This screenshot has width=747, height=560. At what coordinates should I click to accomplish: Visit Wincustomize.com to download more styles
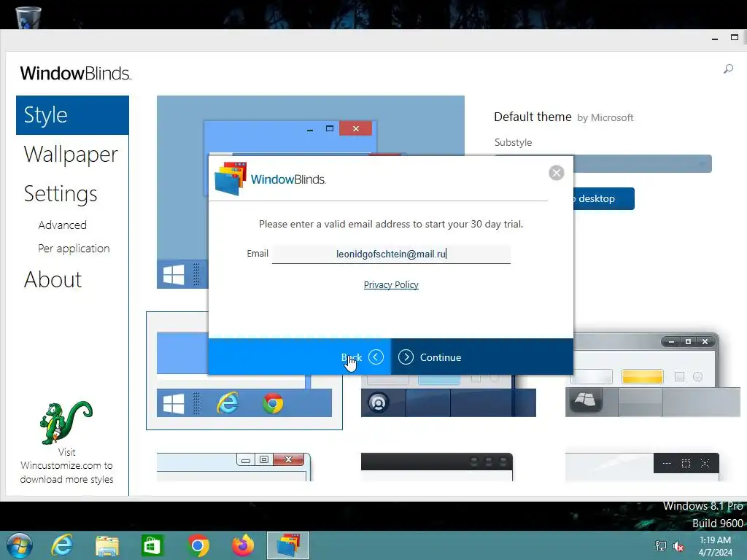click(66, 466)
